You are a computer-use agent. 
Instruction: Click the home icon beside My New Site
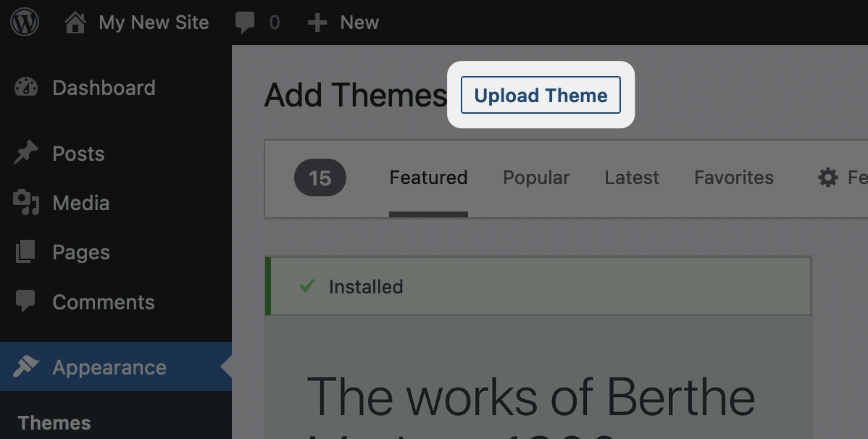pos(75,22)
